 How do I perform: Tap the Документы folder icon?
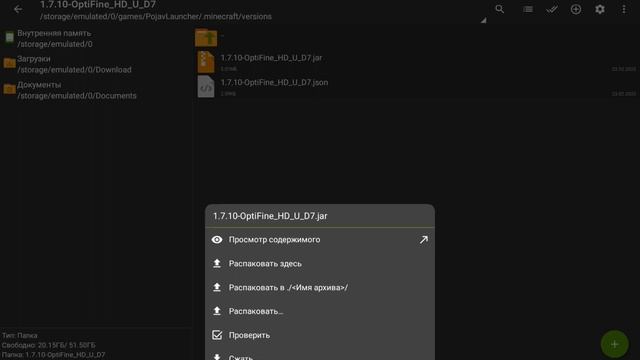coord(9,89)
